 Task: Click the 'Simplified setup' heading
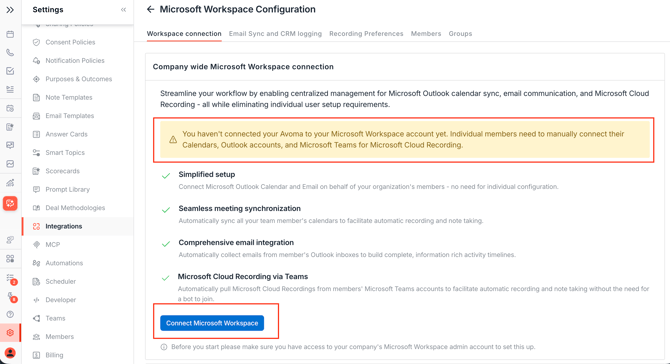click(x=207, y=174)
